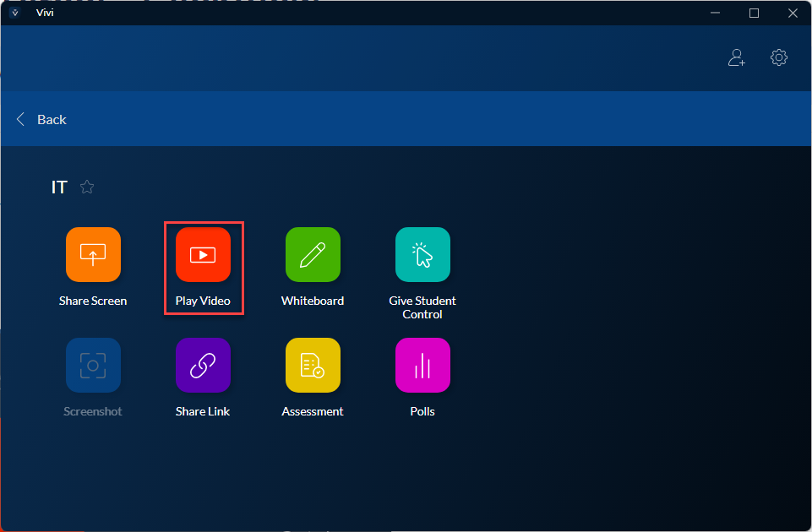Open the purple Share Link icon
Image resolution: width=812 pixels, height=532 pixels.
(203, 365)
